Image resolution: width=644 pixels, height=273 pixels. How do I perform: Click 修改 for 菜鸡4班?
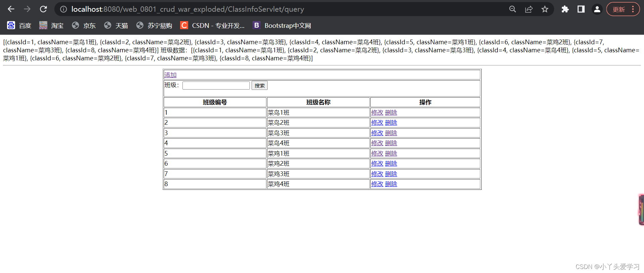point(377,184)
